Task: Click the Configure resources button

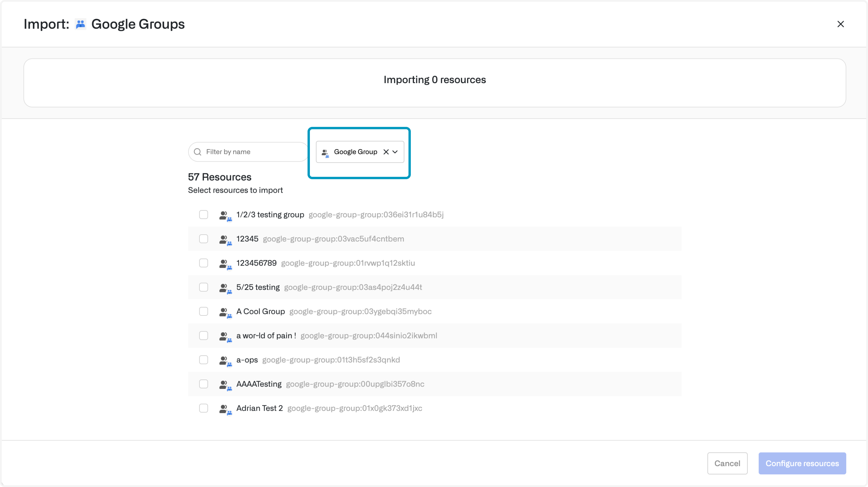Action: 802,463
